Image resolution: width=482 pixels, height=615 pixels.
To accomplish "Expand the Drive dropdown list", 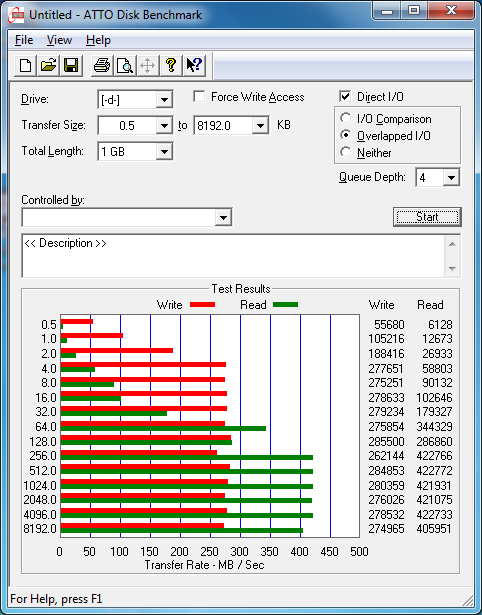I will 164,100.
